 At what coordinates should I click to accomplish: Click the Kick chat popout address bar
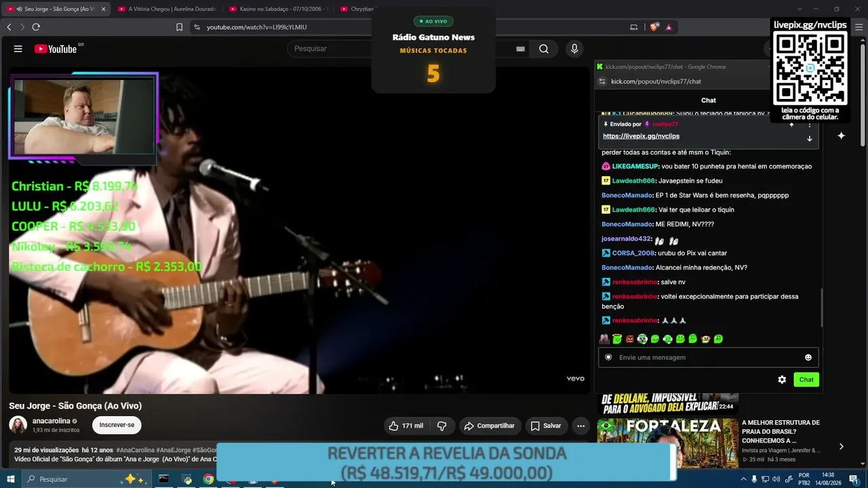tap(656, 81)
